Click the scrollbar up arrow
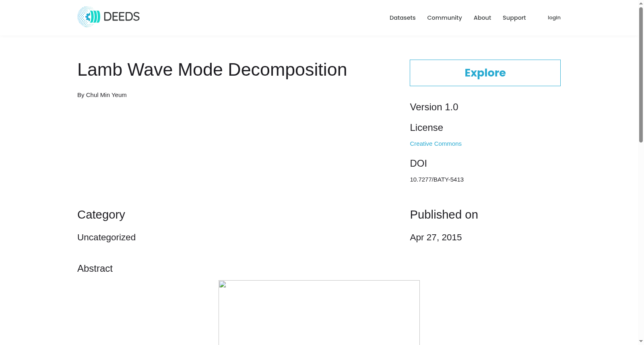 (641, 3)
